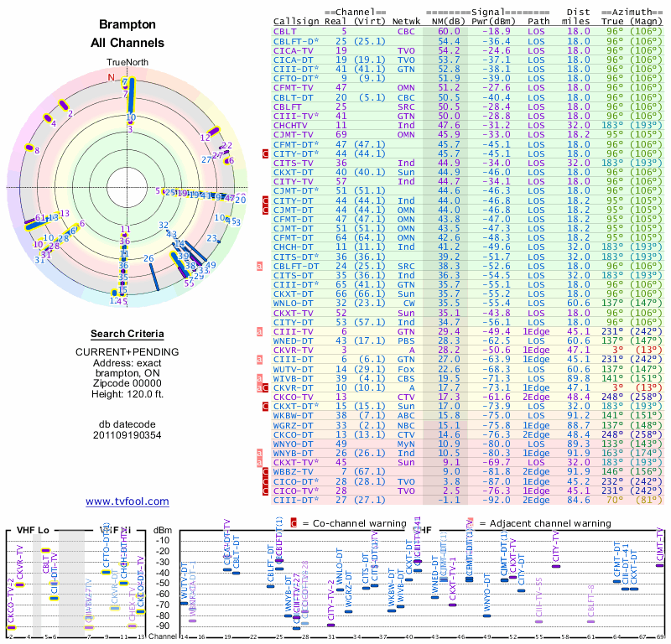Select the CHCHTV callsign
The height and width of the screenshot is (644, 671).
[290, 126]
